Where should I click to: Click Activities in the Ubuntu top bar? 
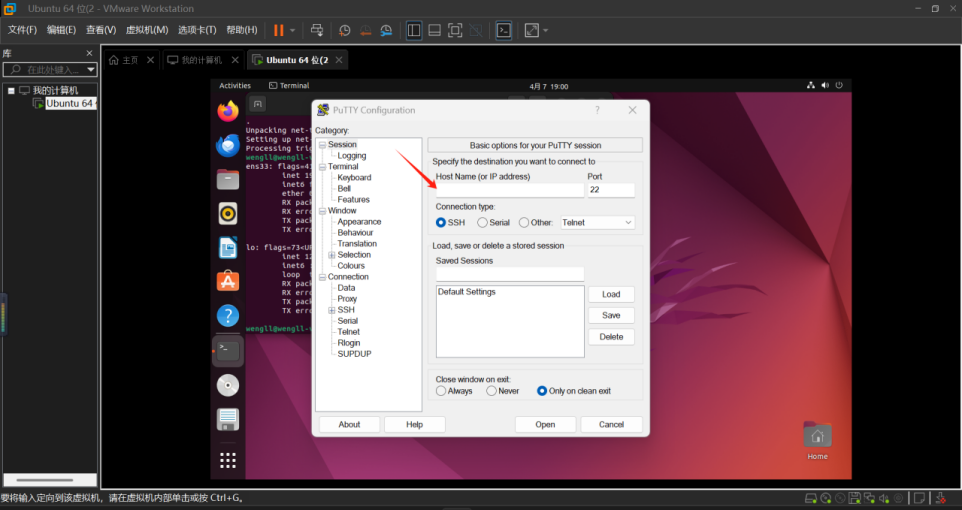[x=235, y=86]
